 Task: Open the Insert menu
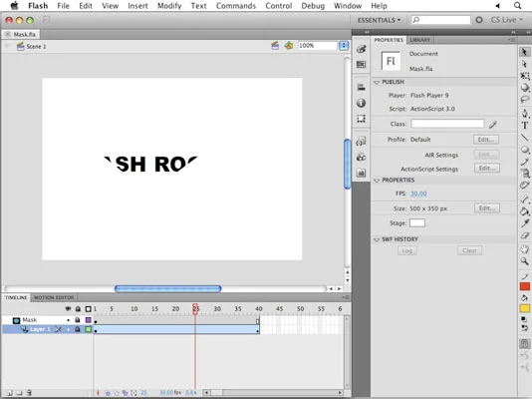tap(137, 6)
